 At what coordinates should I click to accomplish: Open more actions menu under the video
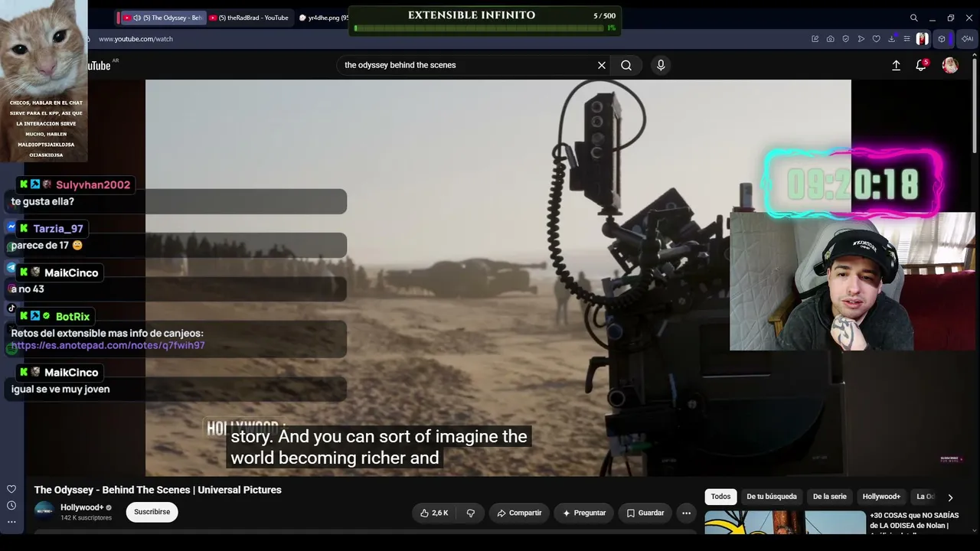[x=687, y=513]
